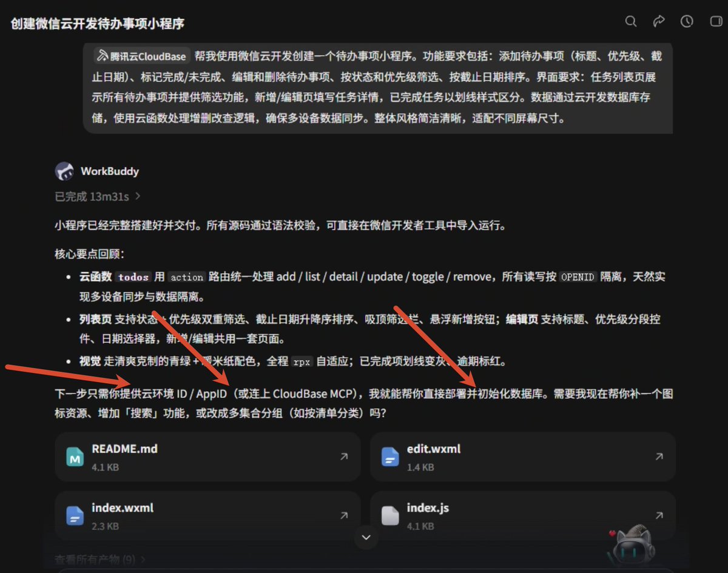This screenshot has width=728, height=573.
Task: Click the 腾讯云CloudBase tag in the prompt
Action: 141,56
